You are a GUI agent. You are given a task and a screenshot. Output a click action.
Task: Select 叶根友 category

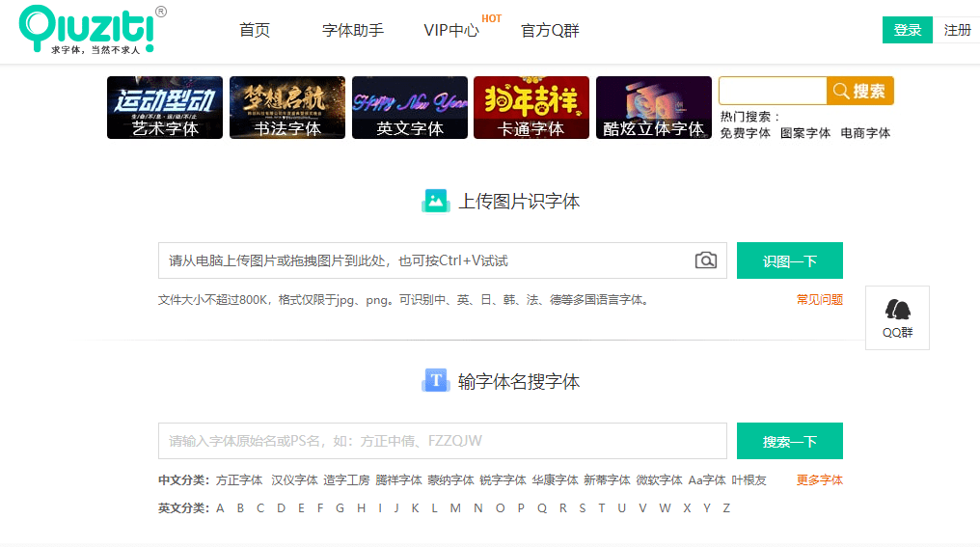(749, 480)
